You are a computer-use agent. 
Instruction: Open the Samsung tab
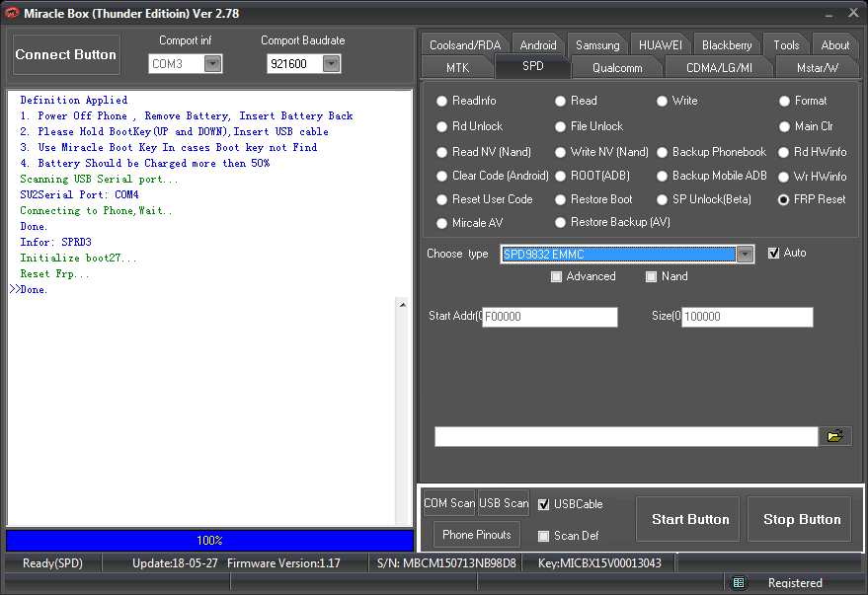pos(597,44)
